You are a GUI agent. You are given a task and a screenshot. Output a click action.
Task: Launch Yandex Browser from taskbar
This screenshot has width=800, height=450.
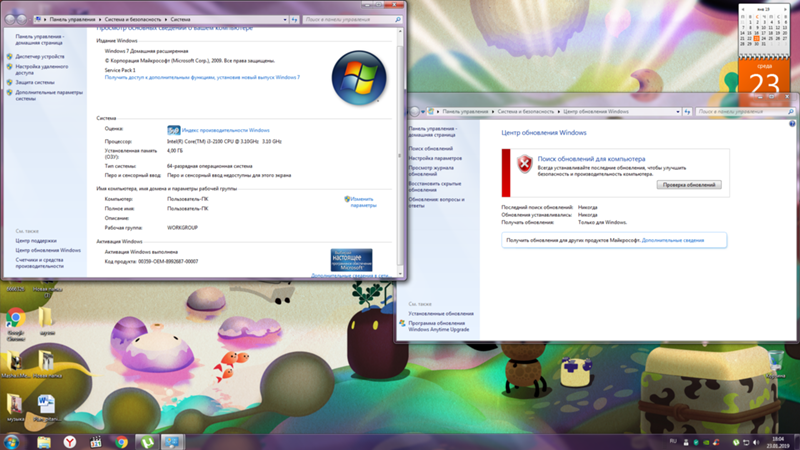pos(70,442)
